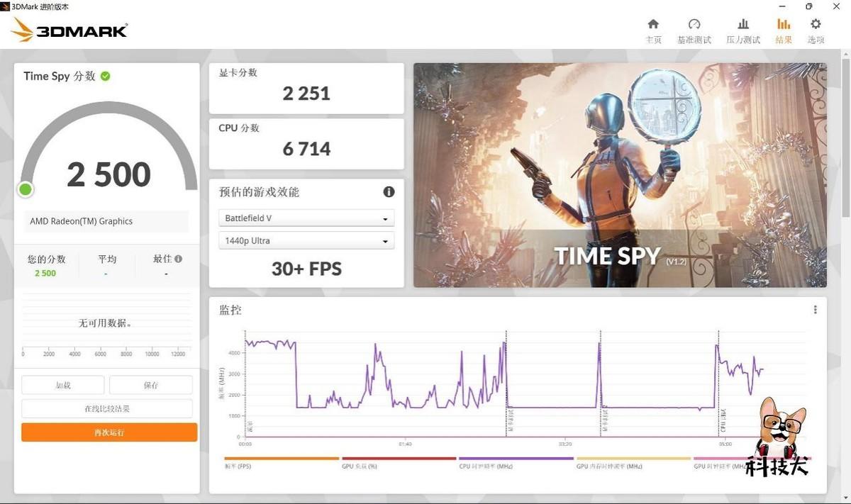Click the 3DMark logo
The image size is (851, 504).
(69, 30)
